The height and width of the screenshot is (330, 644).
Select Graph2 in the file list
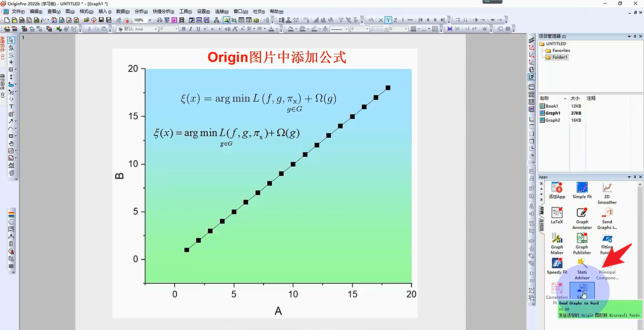coord(550,120)
